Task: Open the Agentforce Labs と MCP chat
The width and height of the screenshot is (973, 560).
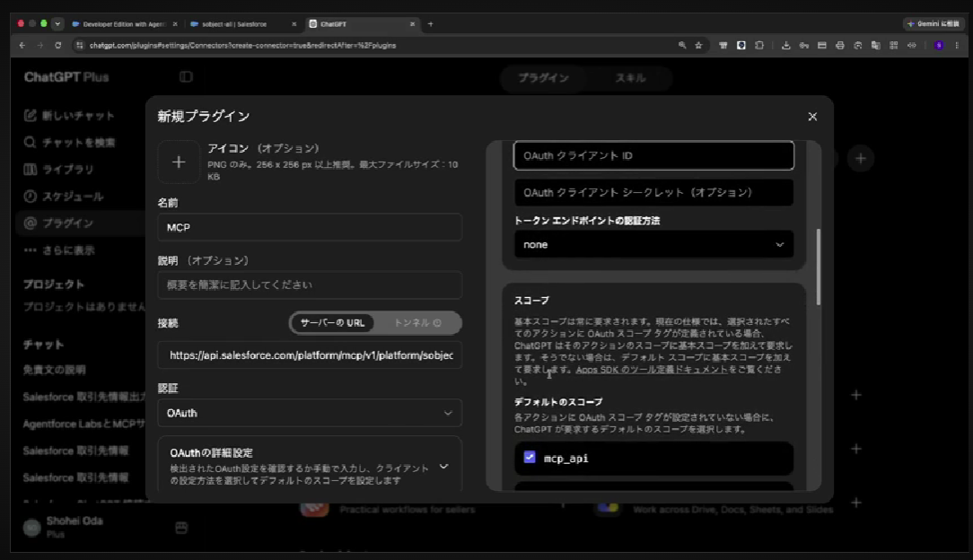Action: click(x=83, y=424)
